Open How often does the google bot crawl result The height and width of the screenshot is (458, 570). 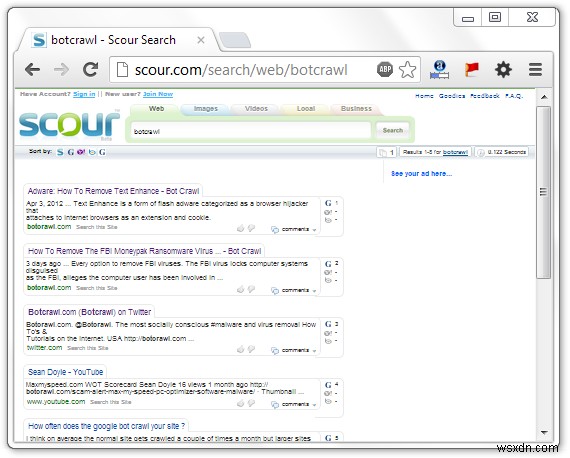pos(107,426)
